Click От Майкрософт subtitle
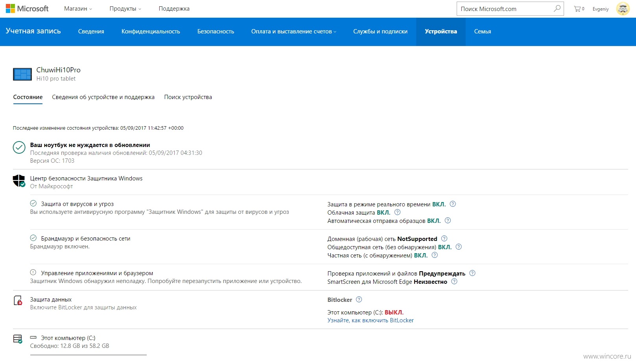Viewport: 636px width, 364px height. (52, 186)
